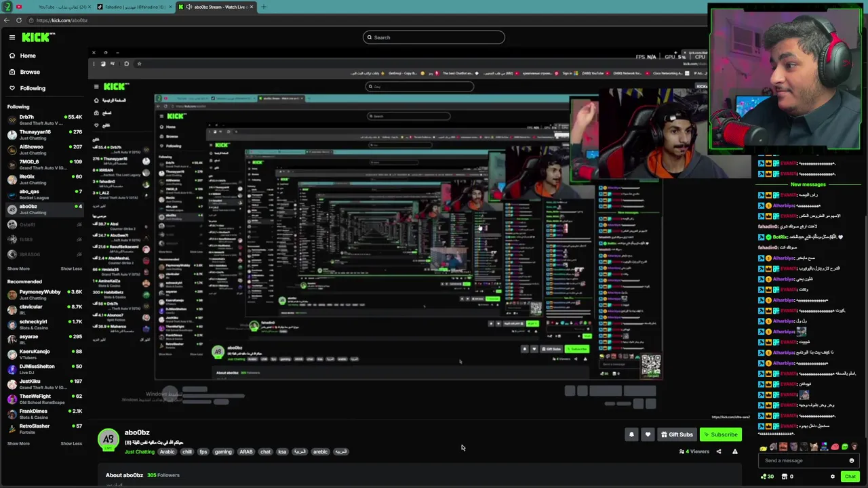Open DJMissShelton recommended channel

43,369
